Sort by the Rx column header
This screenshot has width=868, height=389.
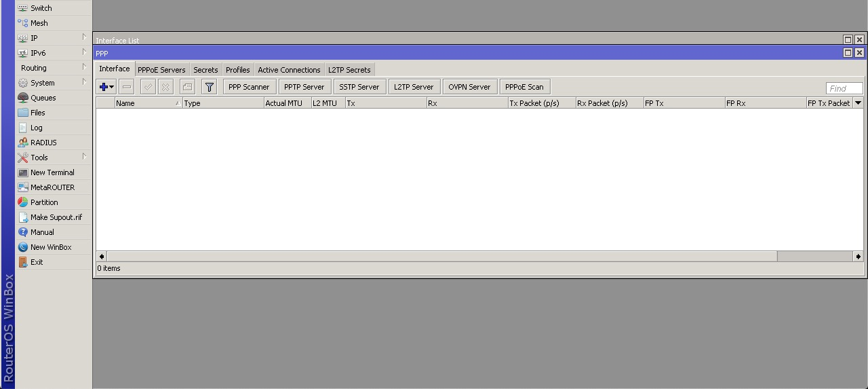pyautogui.click(x=467, y=103)
